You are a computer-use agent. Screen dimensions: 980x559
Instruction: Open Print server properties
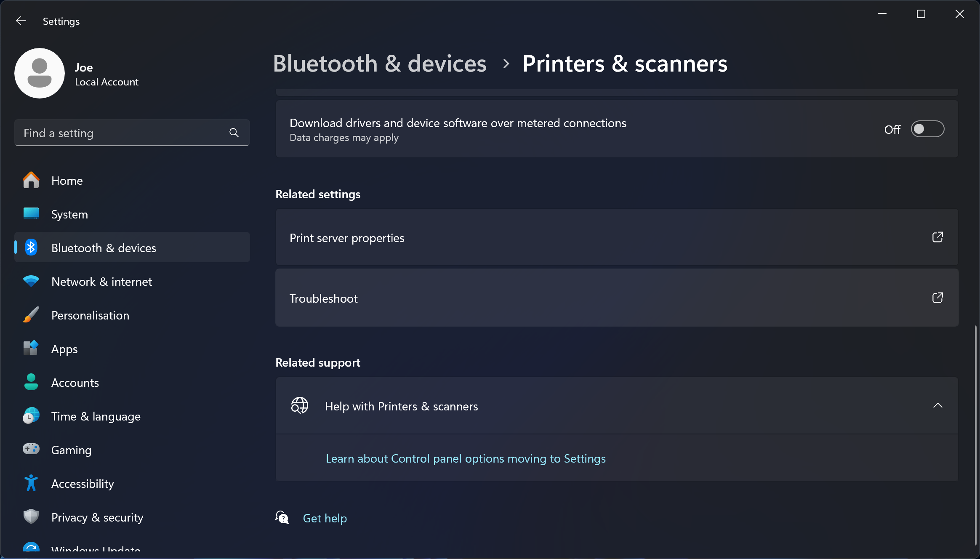click(346, 238)
